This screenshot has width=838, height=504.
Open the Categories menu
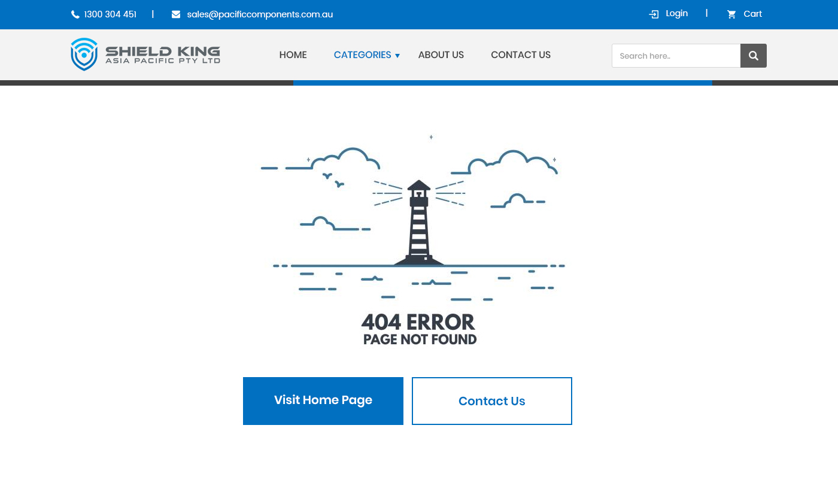click(363, 55)
